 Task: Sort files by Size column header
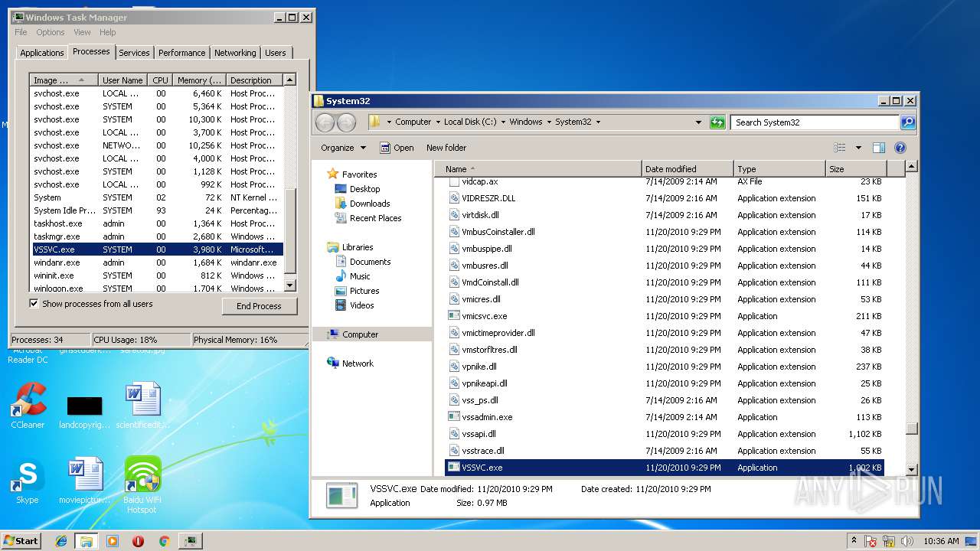tap(856, 169)
